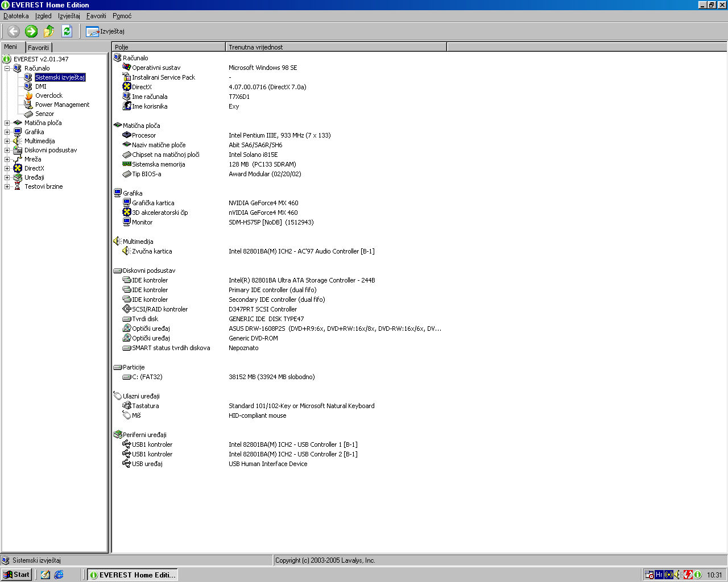Click the SCSI/RAID kontroler icon
The height and width of the screenshot is (582, 728).
click(127, 309)
